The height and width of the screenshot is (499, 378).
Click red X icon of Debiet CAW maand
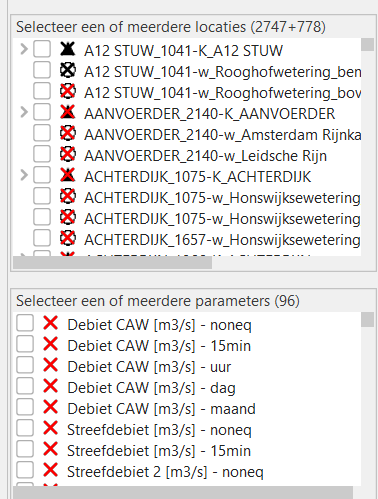51,407
